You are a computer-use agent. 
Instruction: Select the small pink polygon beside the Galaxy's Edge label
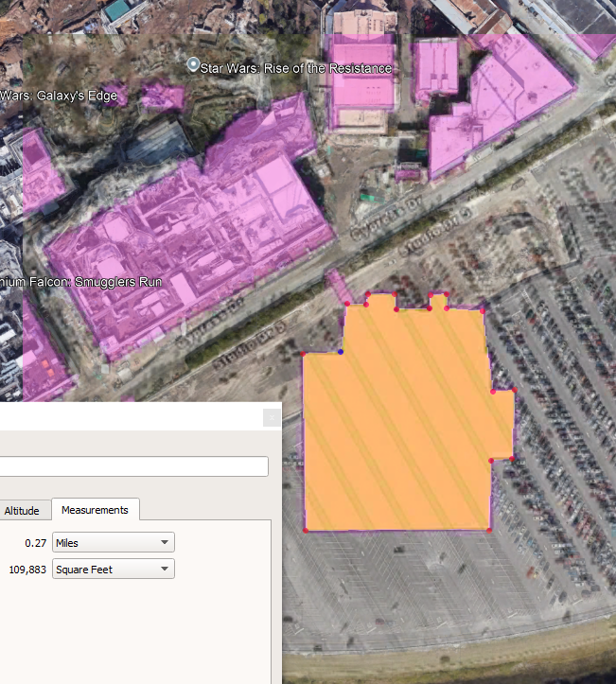(163, 96)
